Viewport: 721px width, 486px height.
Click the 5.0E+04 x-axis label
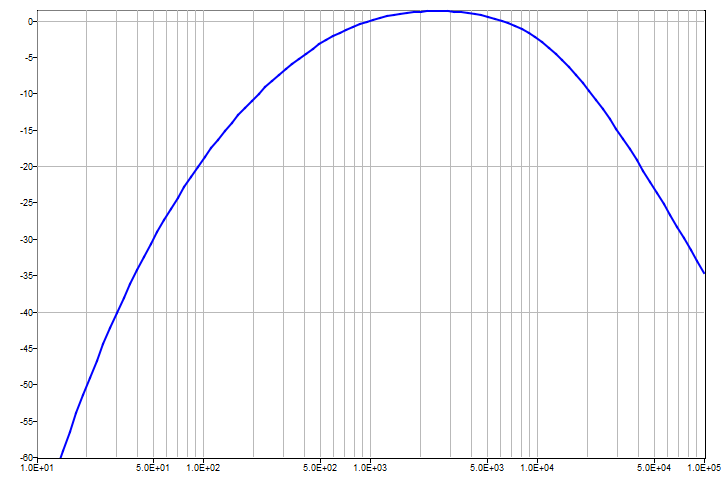coord(654,467)
